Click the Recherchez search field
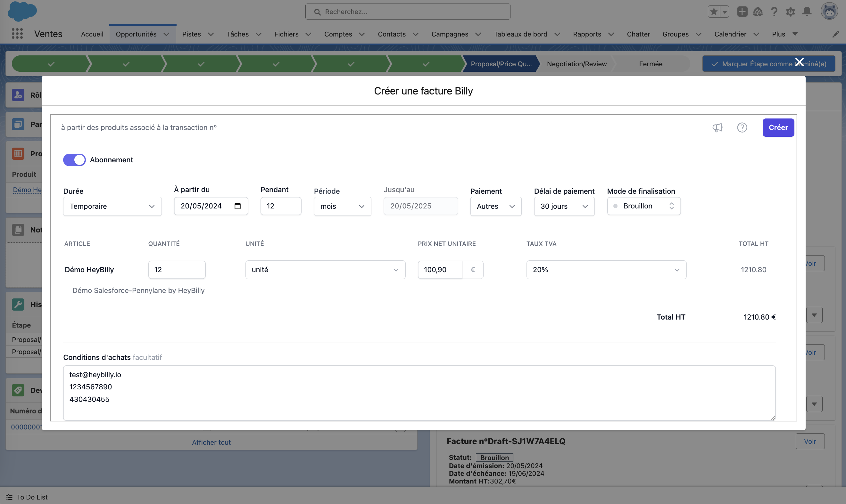The width and height of the screenshot is (846, 504). [408, 12]
